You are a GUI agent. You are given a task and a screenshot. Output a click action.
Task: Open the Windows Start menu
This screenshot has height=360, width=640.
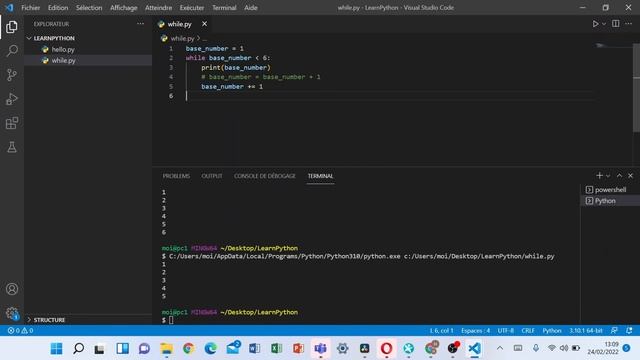[x=57, y=349]
